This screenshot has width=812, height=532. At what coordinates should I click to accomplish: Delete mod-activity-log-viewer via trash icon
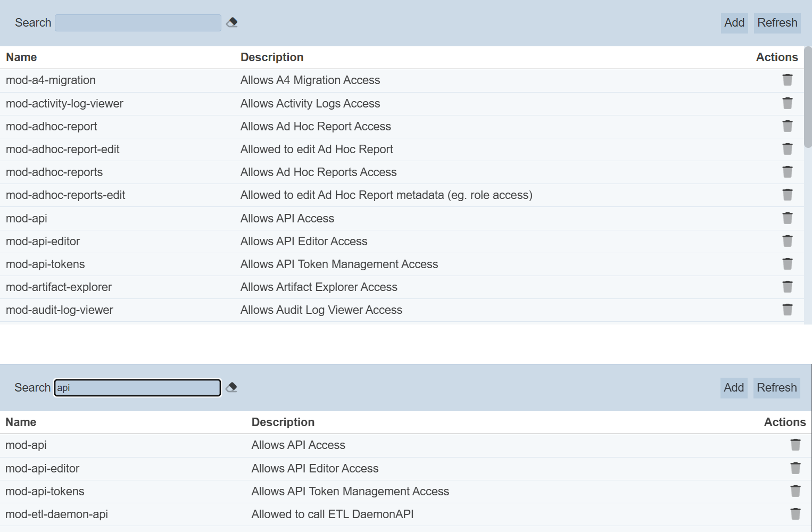(x=787, y=103)
